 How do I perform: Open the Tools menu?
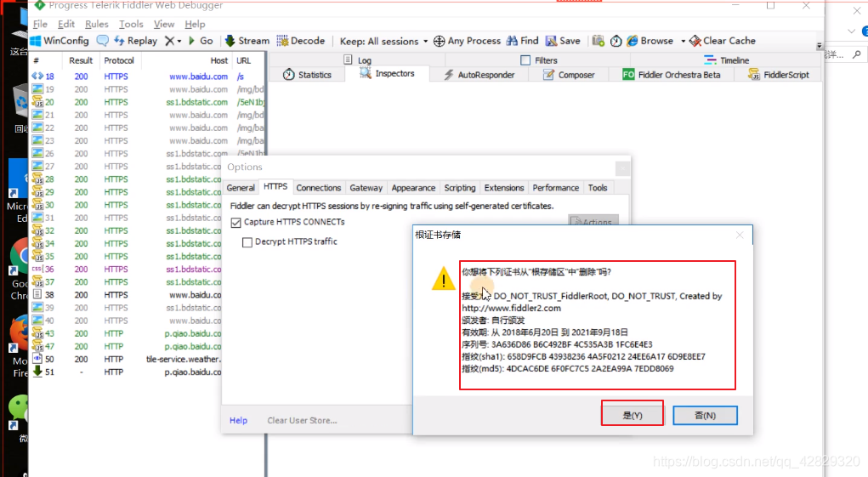pyautogui.click(x=131, y=25)
